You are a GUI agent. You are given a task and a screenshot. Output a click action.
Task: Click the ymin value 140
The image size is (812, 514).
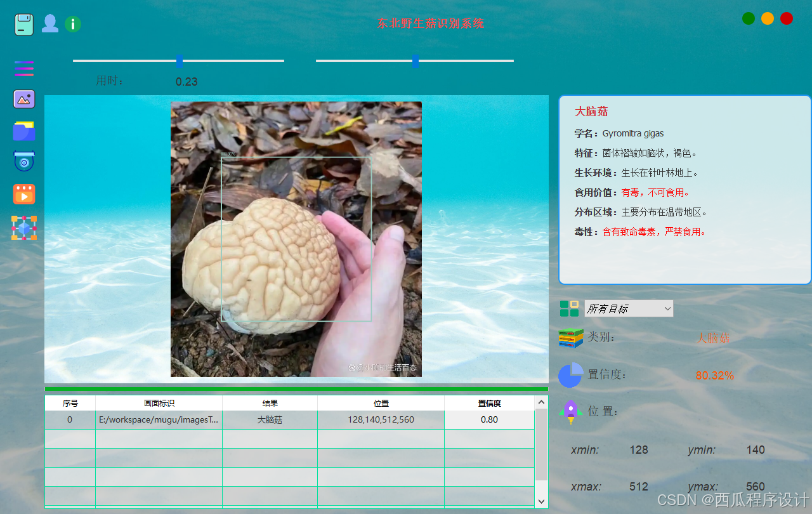[x=756, y=450]
